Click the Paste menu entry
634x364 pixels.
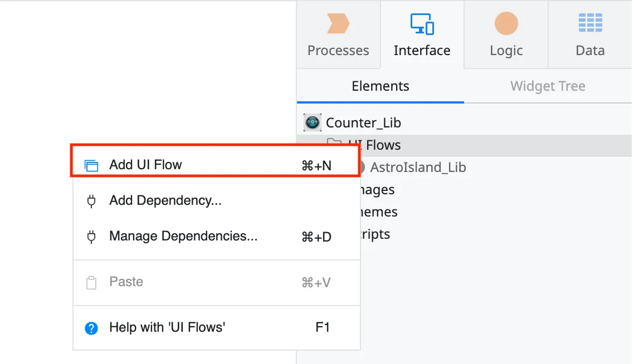126,282
